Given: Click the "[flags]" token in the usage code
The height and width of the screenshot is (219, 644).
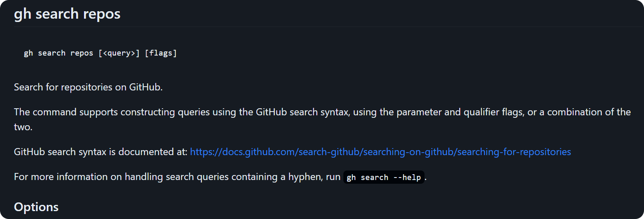Looking at the screenshot, I should [x=161, y=53].
